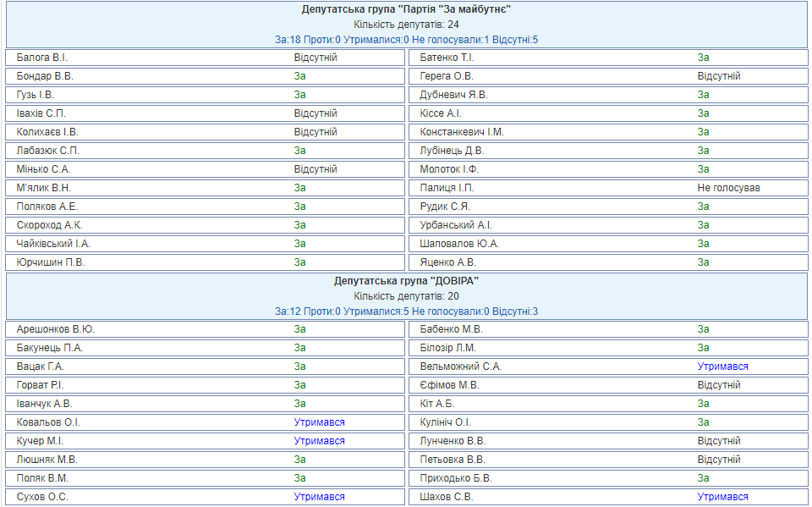812x507 pixels.
Task: Click deputy name Балога В.І.
Action: pyautogui.click(x=41, y=58)
